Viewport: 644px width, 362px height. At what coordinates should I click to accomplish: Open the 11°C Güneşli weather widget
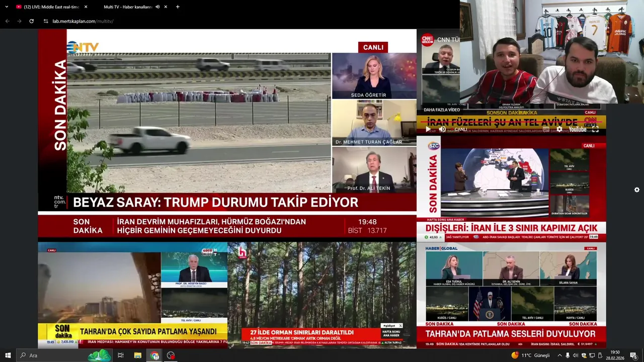531,355
